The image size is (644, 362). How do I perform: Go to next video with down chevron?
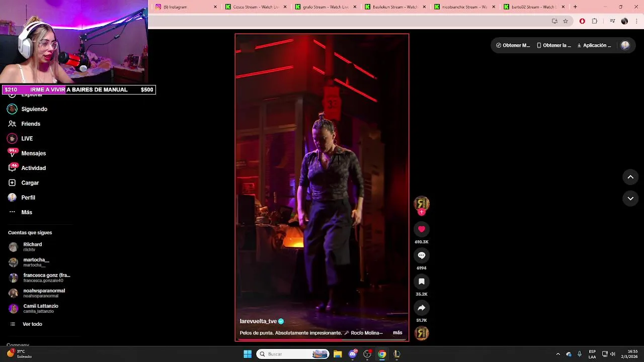tap(630, 199)
